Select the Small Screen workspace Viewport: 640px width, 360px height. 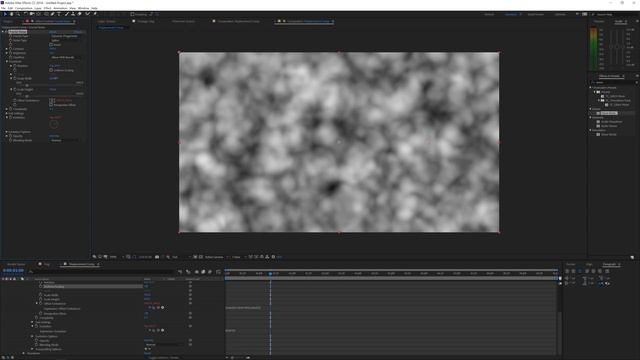[536, 14]
